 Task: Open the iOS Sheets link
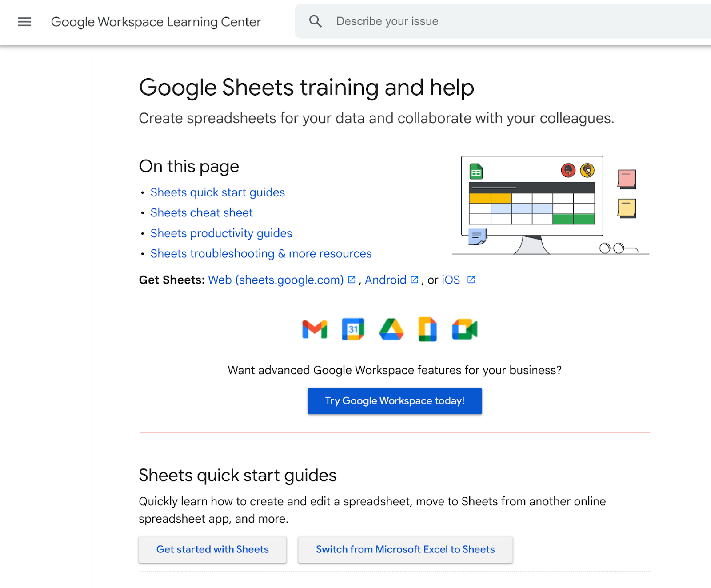tap(451, 280)
